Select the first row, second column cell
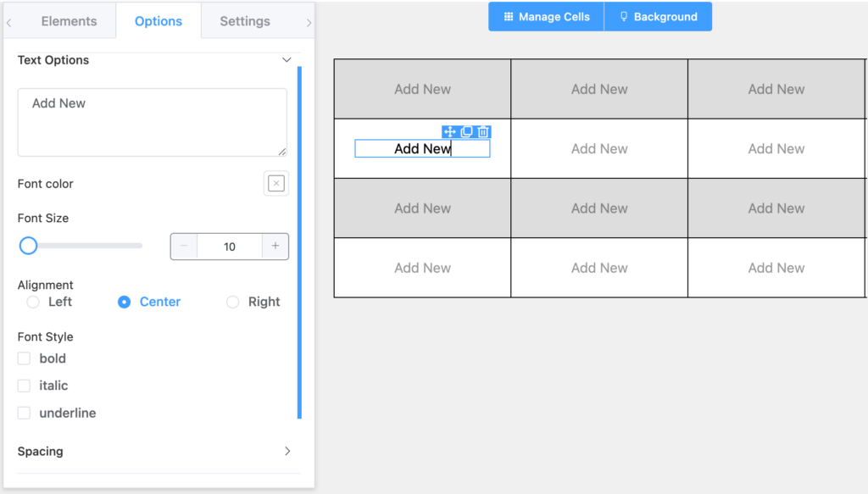Image resolution: width=868 pixels, height=494 pixels. [x=599, y=89]
